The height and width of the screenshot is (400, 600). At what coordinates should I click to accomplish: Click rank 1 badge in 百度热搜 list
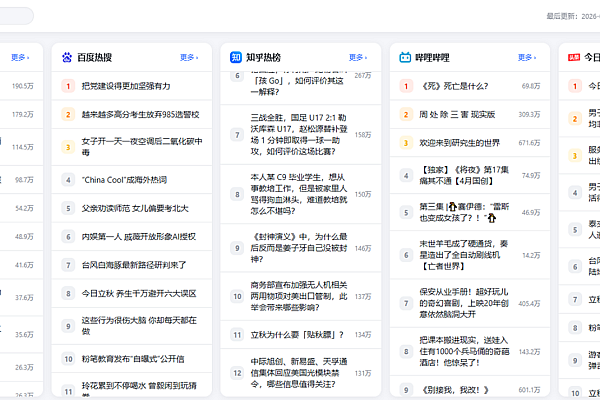click(68, 86)
